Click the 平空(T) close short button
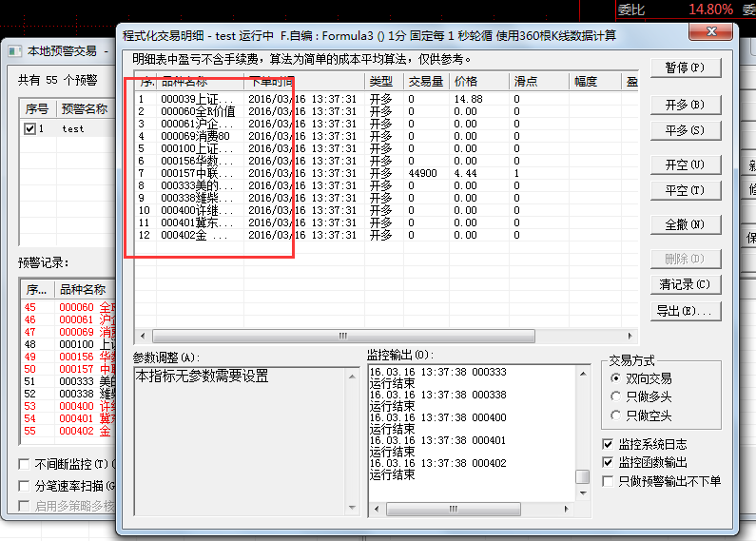The image size is (756, 541). click(686, 190)
